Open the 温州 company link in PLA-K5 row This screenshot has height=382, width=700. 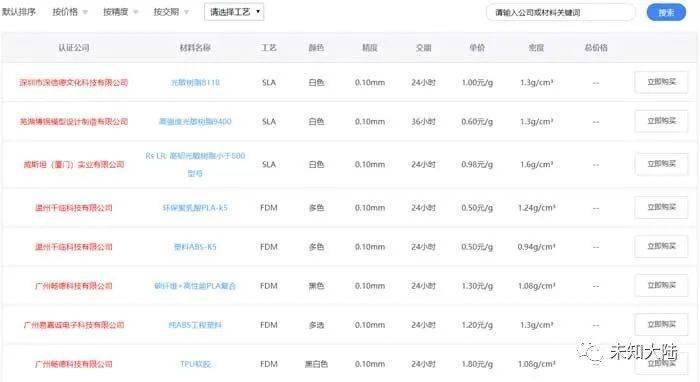(x=74, y=208)
